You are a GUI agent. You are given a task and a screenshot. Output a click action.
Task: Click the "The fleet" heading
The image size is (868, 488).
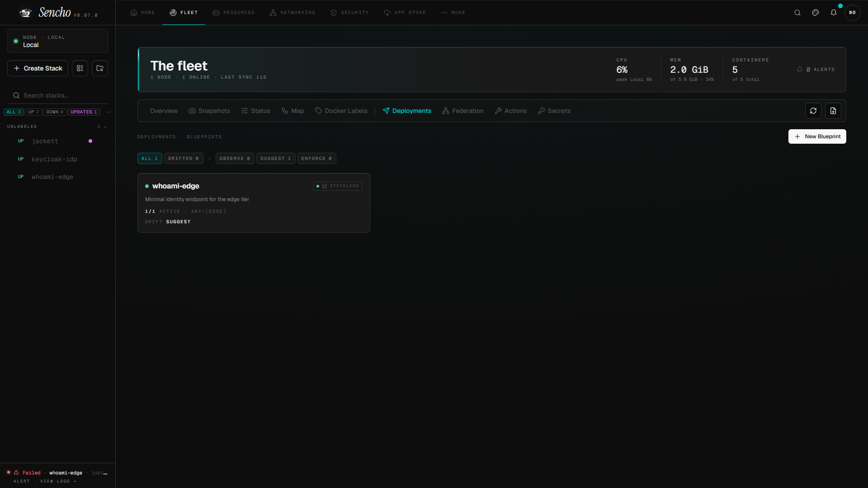(x=179, y=66)
